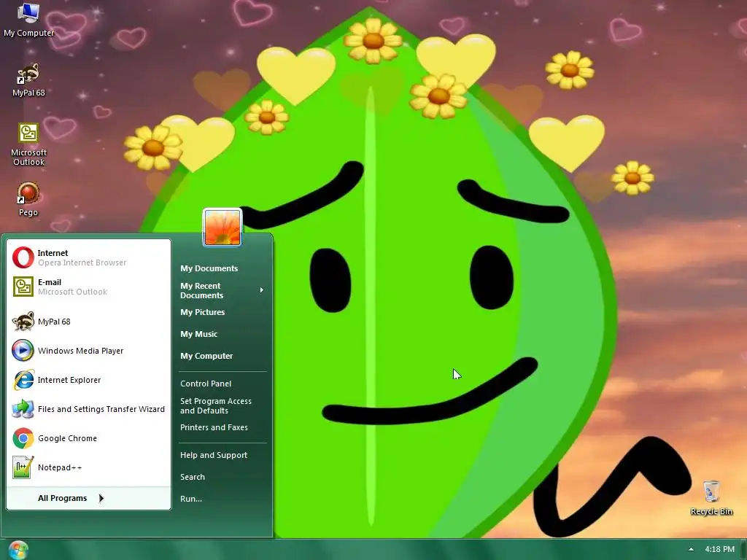Click the Outlook E-mail icon in Start menu
The height and width of the screenshot is (560, 747).
[23, 287]
